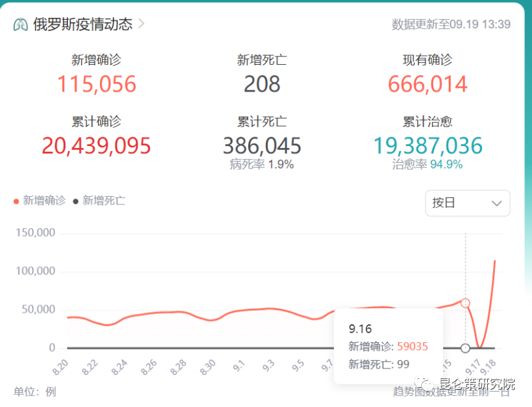Viewport: 532px width, 407px height.
Task: Click the dark 新增死亡 legend dot
Action: pyautogui.click(x=76, y=201)
